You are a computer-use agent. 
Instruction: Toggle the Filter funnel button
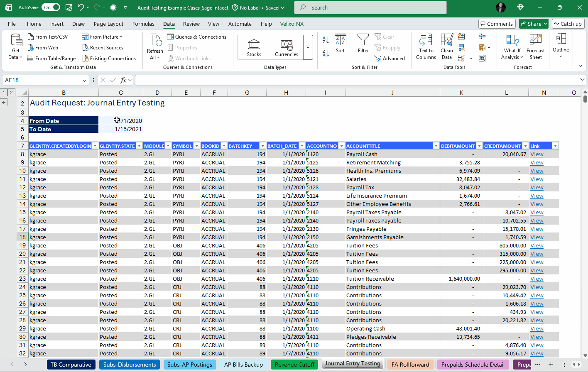[363, 44]
